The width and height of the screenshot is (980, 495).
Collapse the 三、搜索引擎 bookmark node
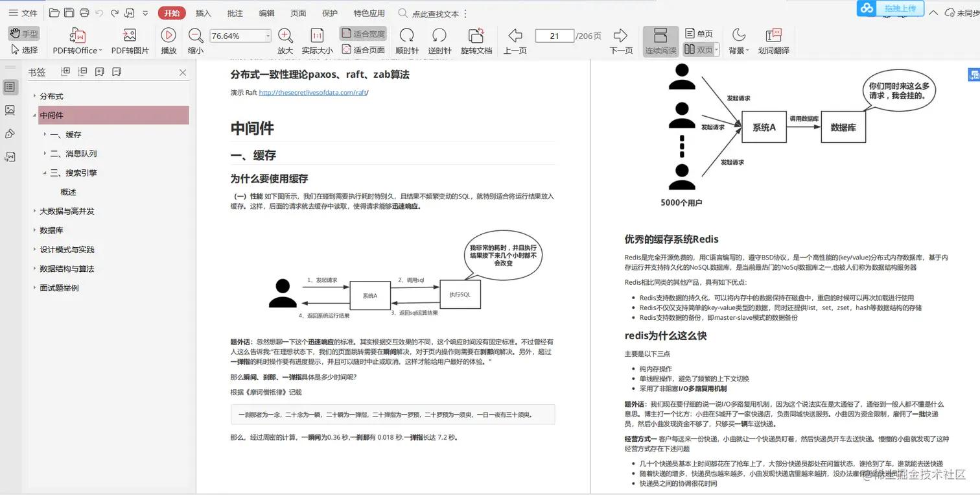45,173
